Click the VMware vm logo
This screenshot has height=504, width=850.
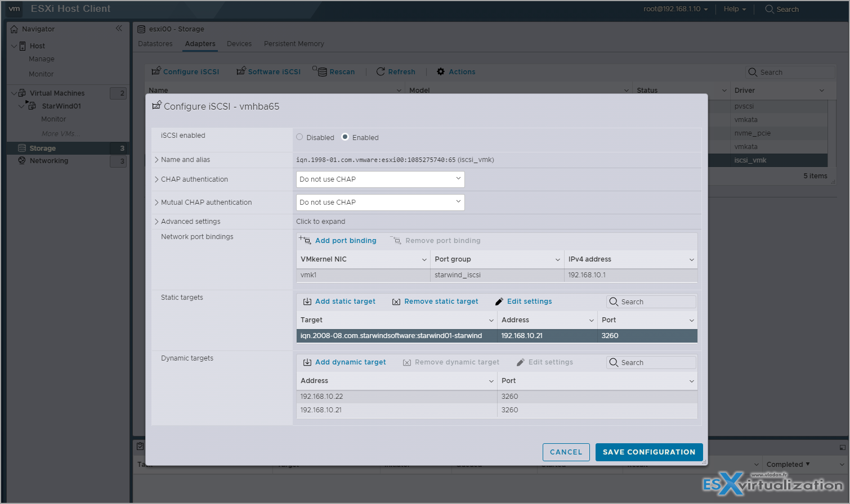coord(15,9)
